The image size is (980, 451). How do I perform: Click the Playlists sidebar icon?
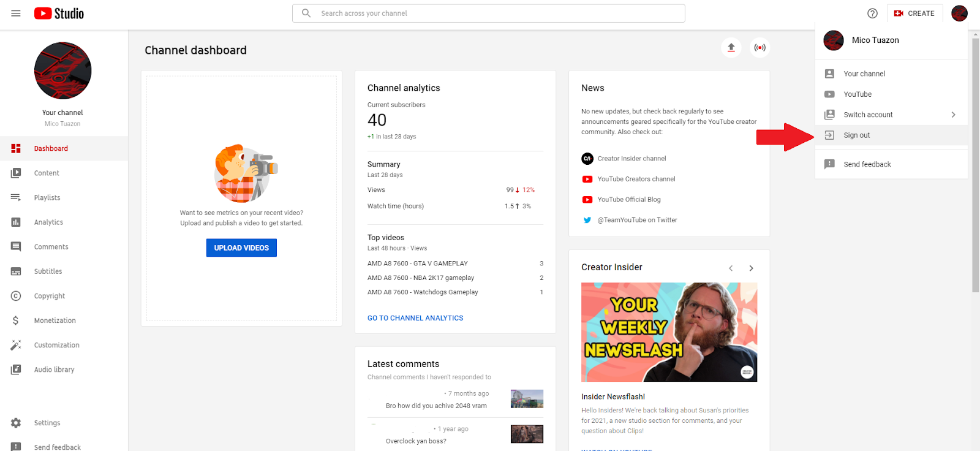16,198
